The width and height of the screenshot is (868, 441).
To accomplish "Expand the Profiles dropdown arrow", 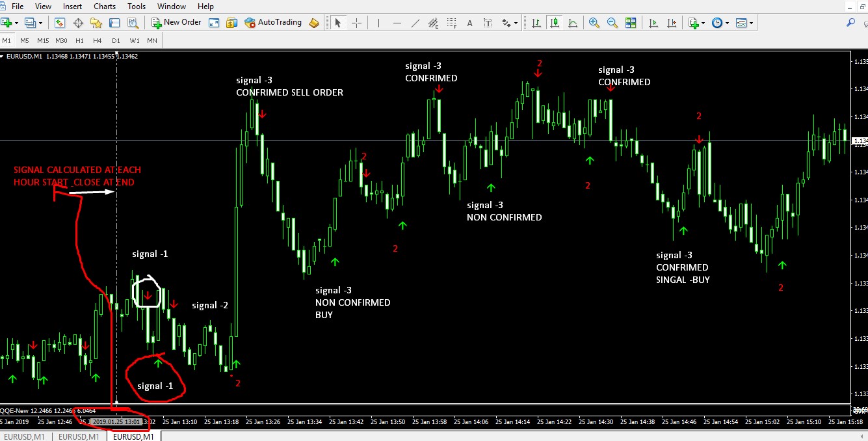I will [x=40, y=23].
